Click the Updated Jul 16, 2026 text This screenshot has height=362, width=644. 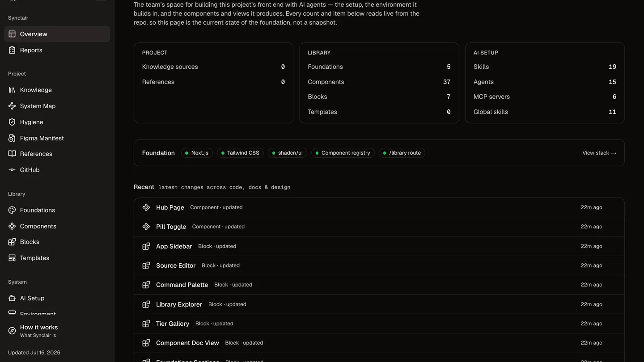[34, 353]
